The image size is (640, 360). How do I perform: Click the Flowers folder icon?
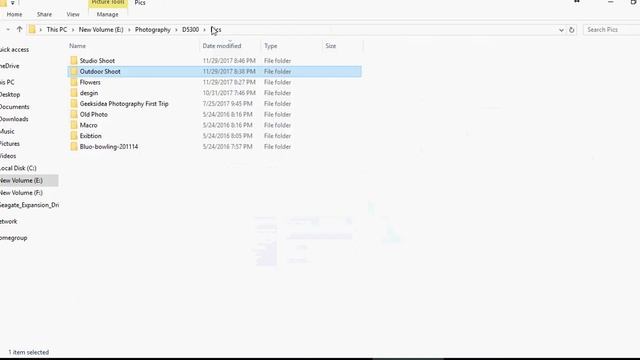(x=74, y=82)
